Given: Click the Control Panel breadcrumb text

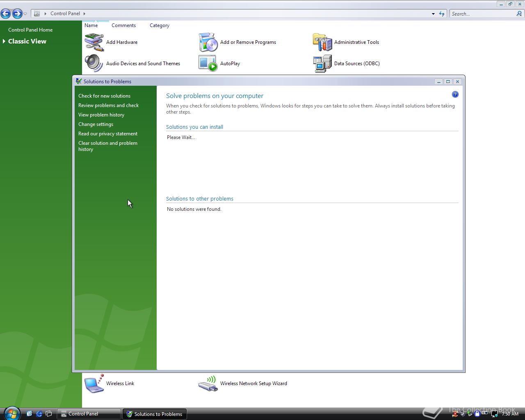Looking at the screenshot, I should [65, 14].
